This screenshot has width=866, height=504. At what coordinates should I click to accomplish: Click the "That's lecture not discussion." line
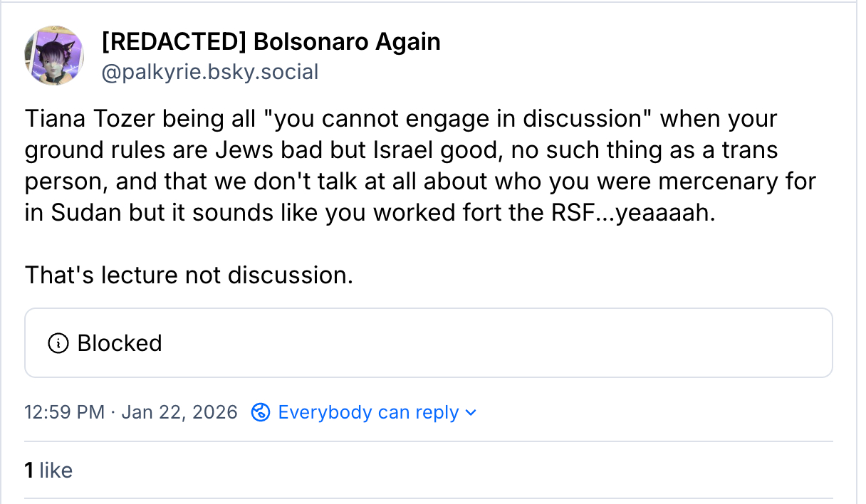tap(189, 274)
